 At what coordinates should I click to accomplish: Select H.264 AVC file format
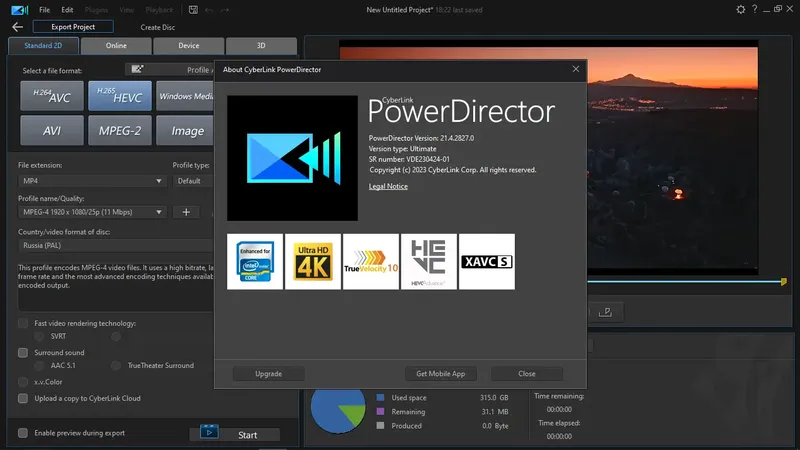coord(52,96)
